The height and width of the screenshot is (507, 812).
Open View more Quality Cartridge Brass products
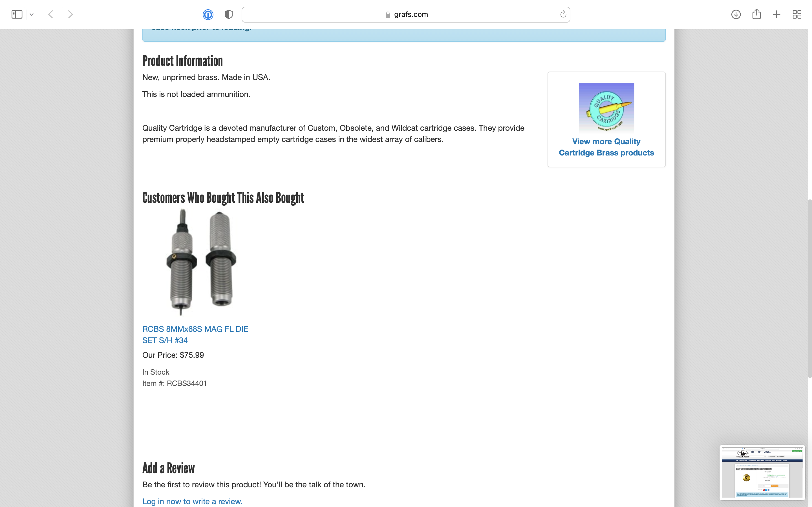pyautogui.click(x=606, y=147)
